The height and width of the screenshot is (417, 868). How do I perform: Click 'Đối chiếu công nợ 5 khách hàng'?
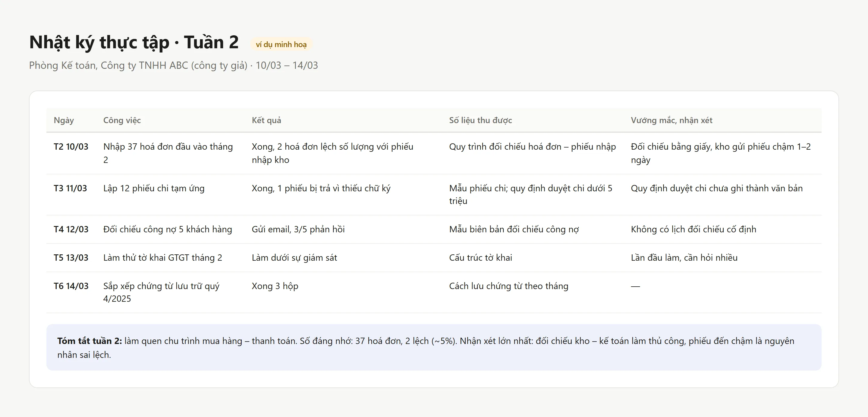[x=168, y=229]
